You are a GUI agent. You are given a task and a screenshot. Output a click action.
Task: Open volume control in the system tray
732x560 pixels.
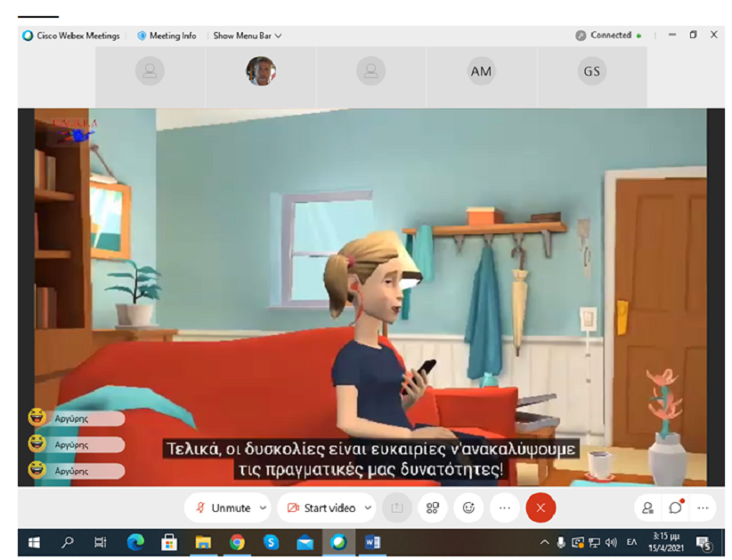[x=611, y=542]
